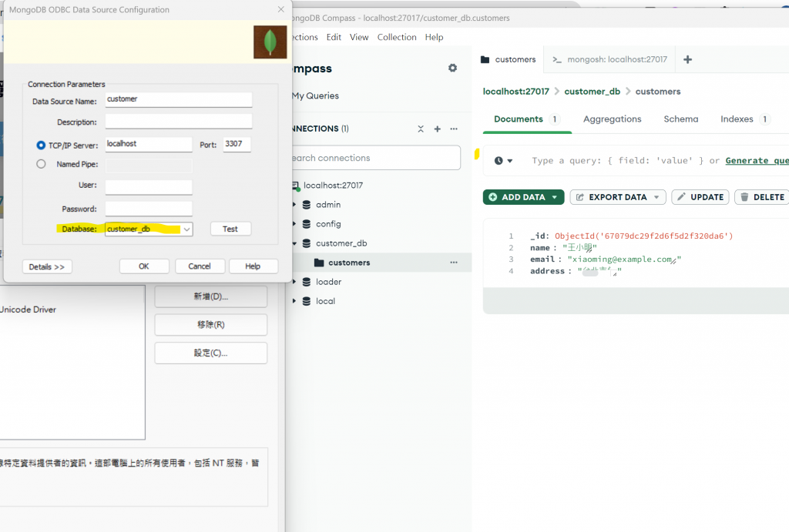Click the UPDATE button
Viewport: 789px width, 532px height.
pyautogui.click(x=700, y=197)
